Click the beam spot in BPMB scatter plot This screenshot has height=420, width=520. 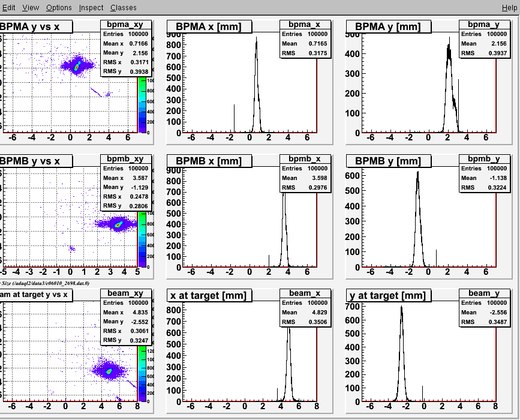coord(118,224)
